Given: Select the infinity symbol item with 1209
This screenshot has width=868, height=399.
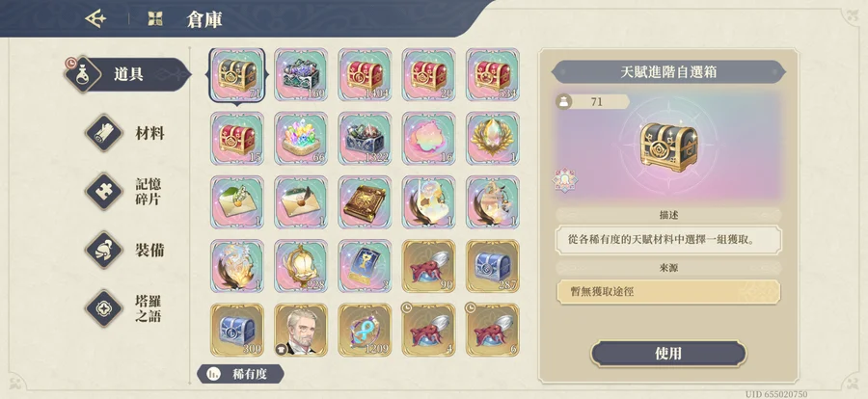Looking at the screenshot, I should 365,330.
